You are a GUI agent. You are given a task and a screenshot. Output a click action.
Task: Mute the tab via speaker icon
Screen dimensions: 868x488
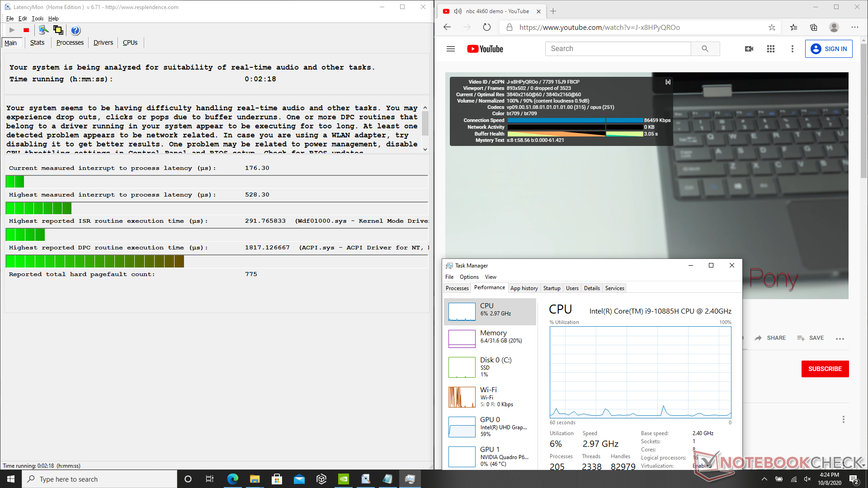pyautogui.click(x=458, y=11)
